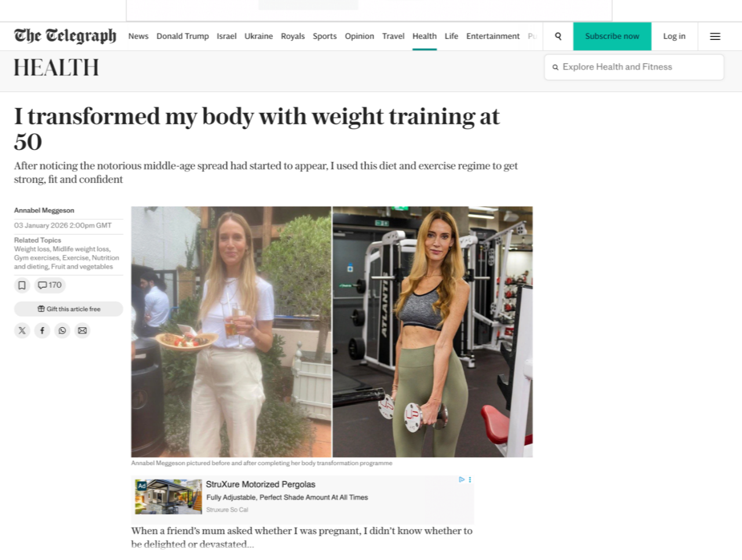Save article with the bookmark icon
Screen dimensions: 742x560
click(x=22, y=285)
